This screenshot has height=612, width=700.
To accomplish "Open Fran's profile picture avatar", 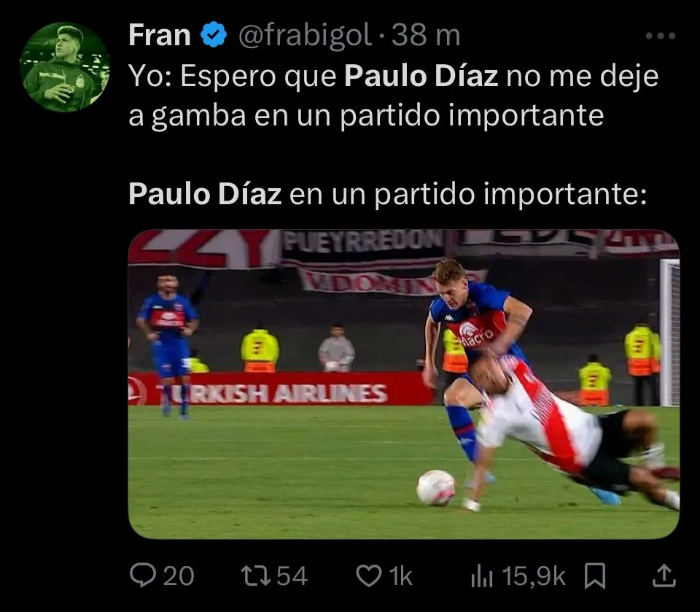I will coord(65,67).
